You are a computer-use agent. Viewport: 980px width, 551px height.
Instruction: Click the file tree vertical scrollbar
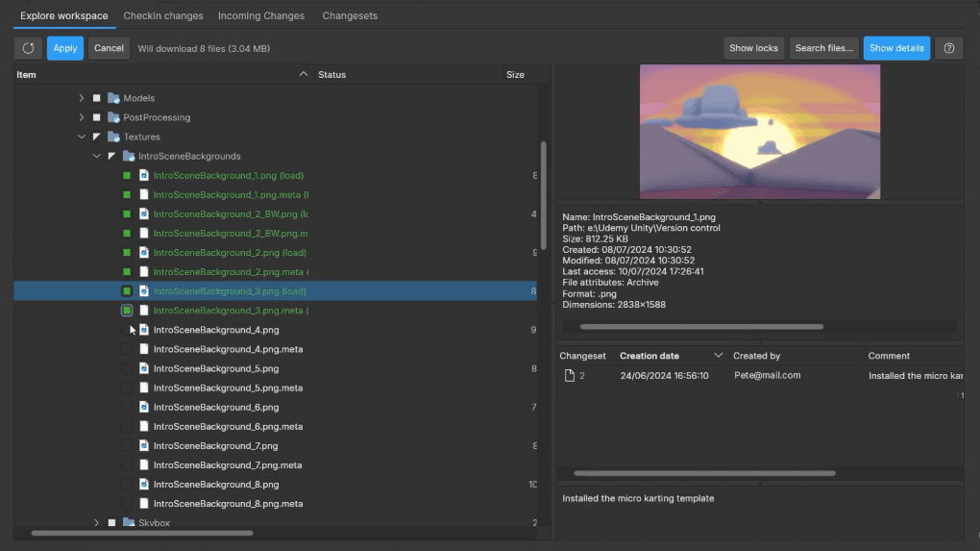(x=544, y=195)
